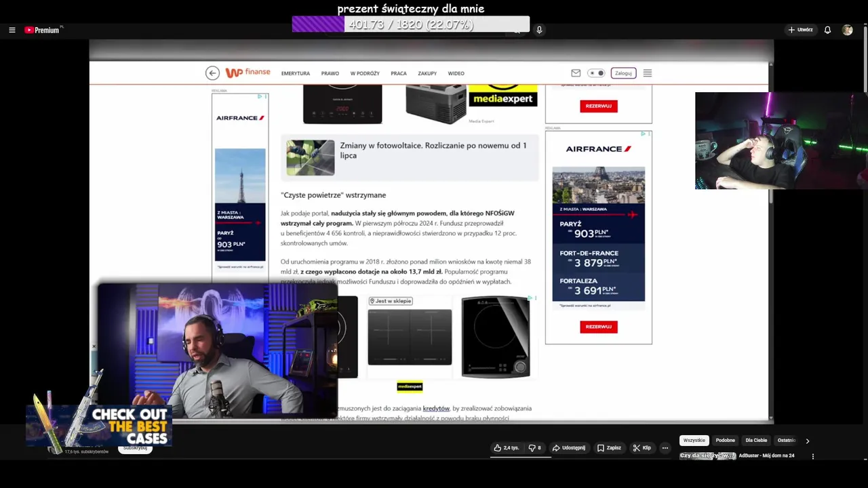The height and width of the screenshot is (488, 868).
Task: Open WP mail envelope icon
Action: click(576, 73)
